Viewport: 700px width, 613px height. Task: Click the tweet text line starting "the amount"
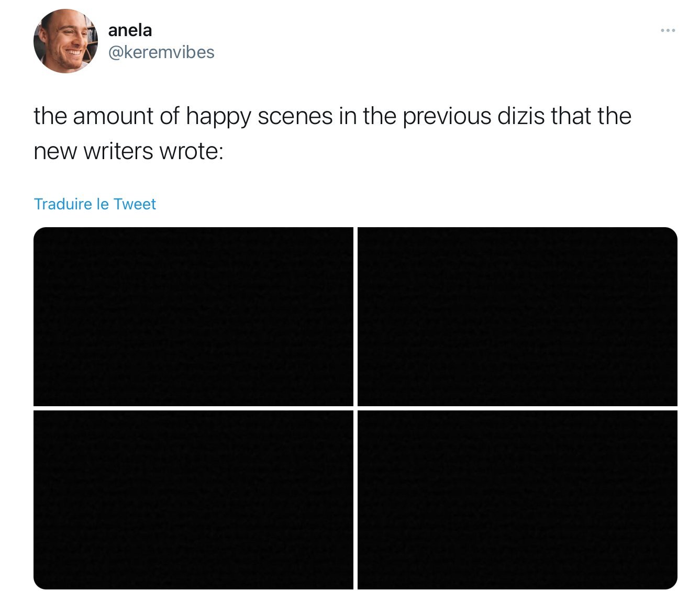(332, 116)
